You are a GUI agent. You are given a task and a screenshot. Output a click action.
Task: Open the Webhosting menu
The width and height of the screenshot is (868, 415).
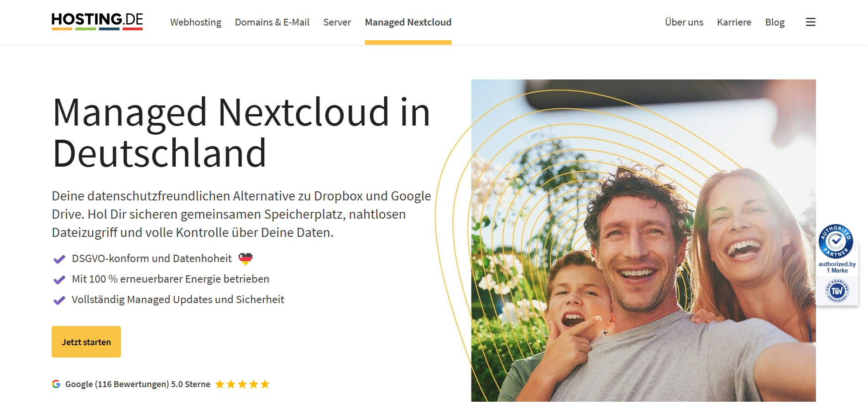(196, 22)
